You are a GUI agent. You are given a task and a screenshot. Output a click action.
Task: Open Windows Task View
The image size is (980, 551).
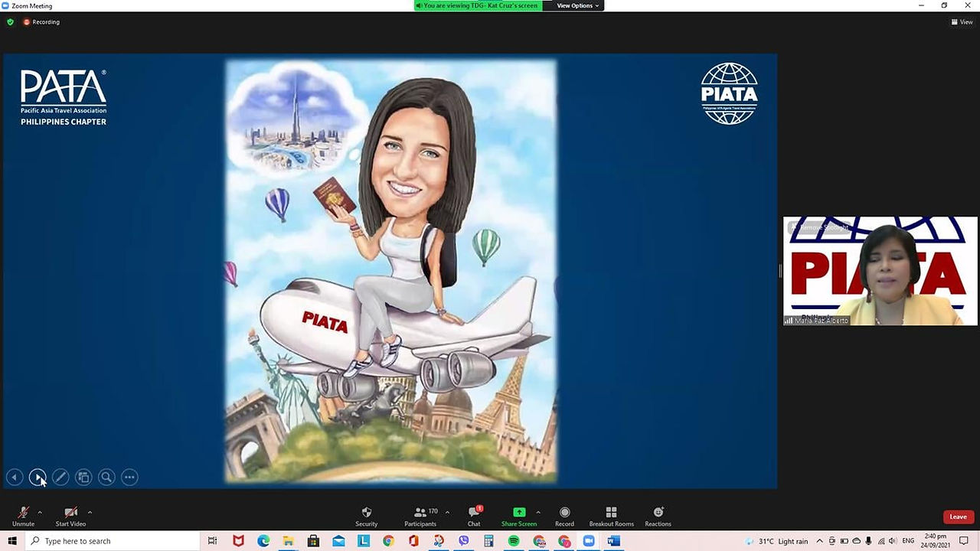(x=213, y=541)
